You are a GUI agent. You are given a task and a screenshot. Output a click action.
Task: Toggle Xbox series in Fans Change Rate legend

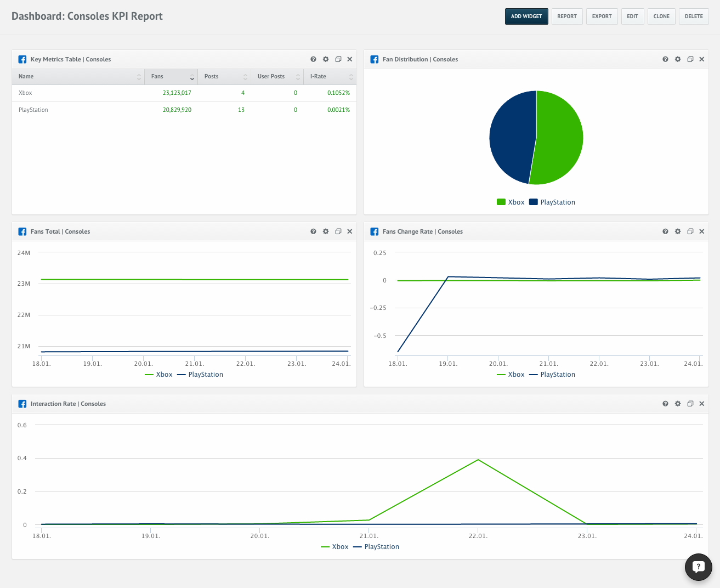pyautogui.click(x=511, y=375)
